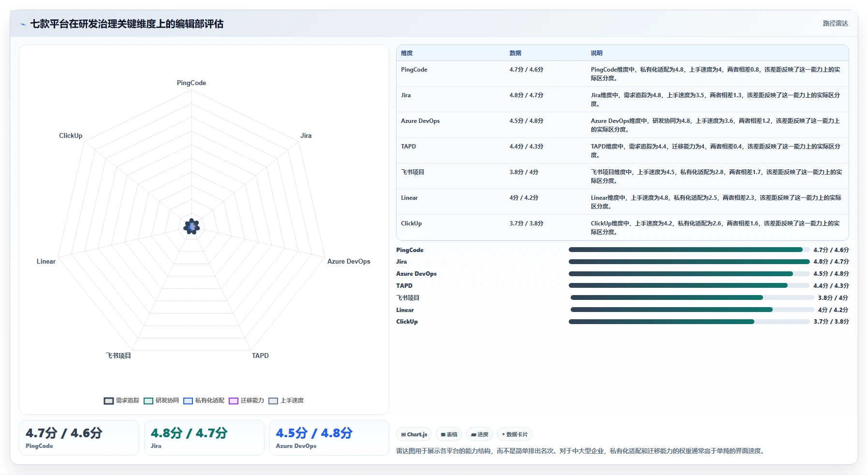Toggle the 上手速度 legend series
This screenshot has width=868, height=475.
286,401
